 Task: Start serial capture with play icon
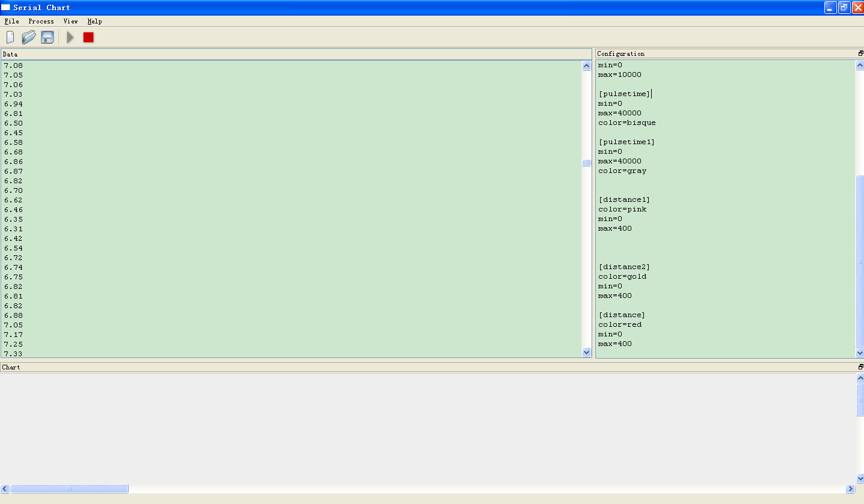(x=70, y=37)
